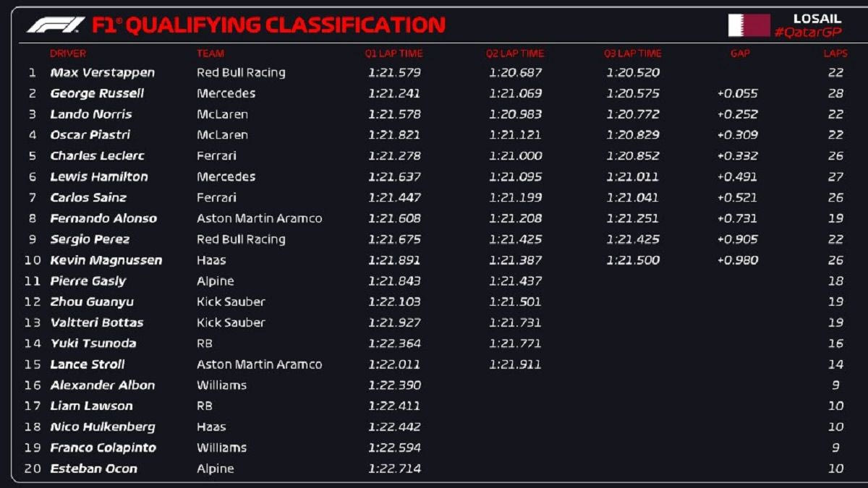Click Esteban Ocon's Q1 time 1:22.714
The image size is (868, 488).
[394, 468]
